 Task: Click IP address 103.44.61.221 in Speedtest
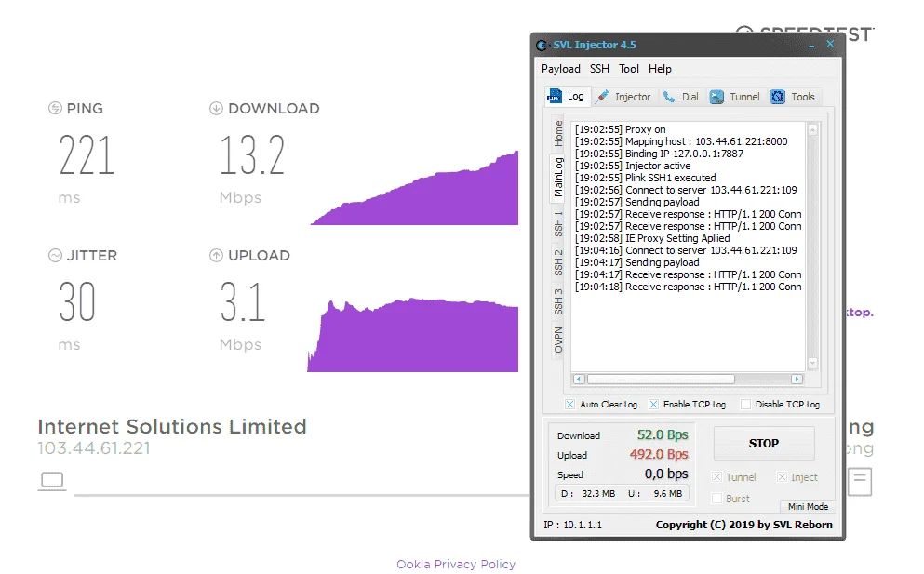94,448
